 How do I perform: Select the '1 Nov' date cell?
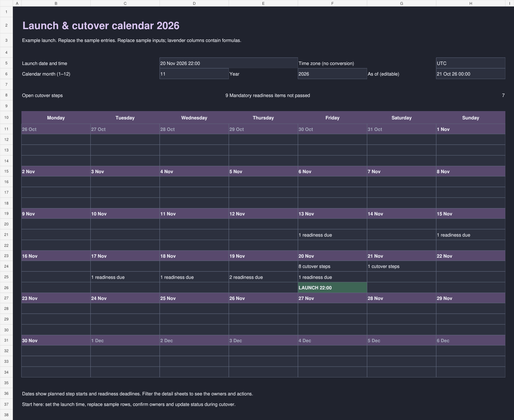tap(471, 129)
